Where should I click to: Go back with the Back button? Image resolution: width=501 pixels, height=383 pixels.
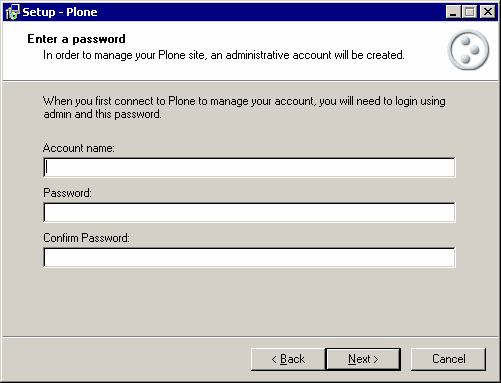[x=288, y=359]
